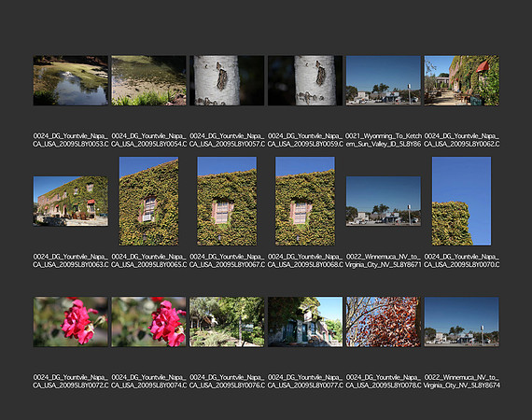Open the ivy window portrait 20095L8Y0065

148,201
